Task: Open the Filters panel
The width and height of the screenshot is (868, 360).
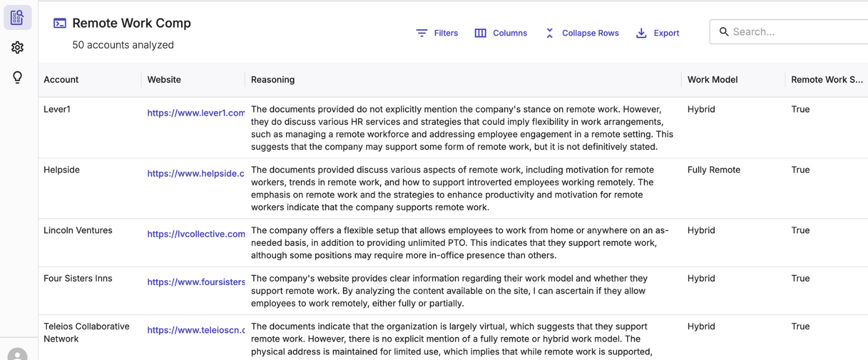Action: click(437, 33)
